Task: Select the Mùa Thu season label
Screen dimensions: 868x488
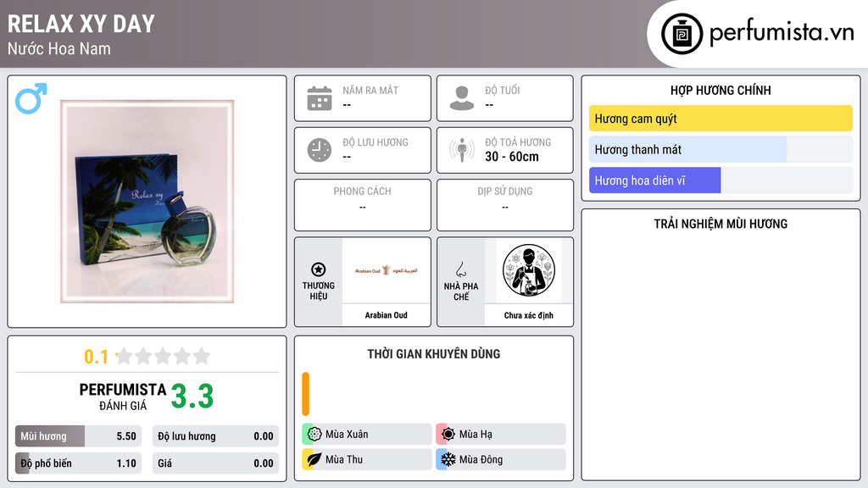Action: click(344, 459)
